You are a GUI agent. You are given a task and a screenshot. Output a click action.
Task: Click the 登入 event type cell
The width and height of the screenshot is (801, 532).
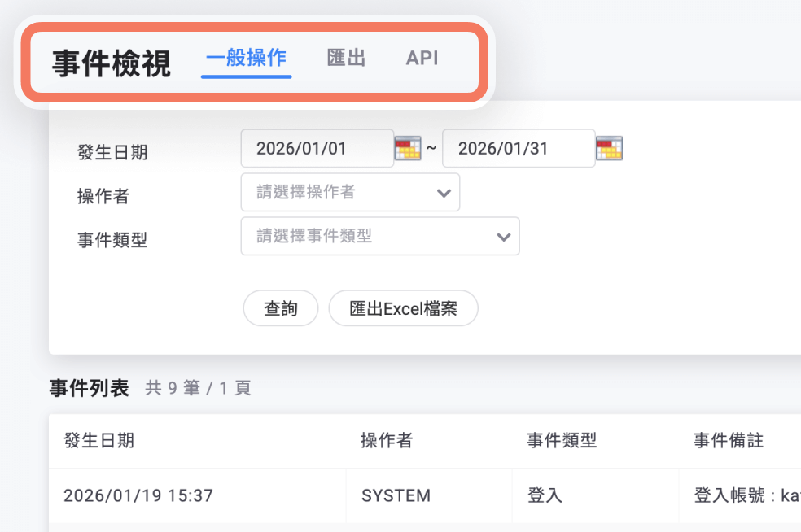pos(544,495)
